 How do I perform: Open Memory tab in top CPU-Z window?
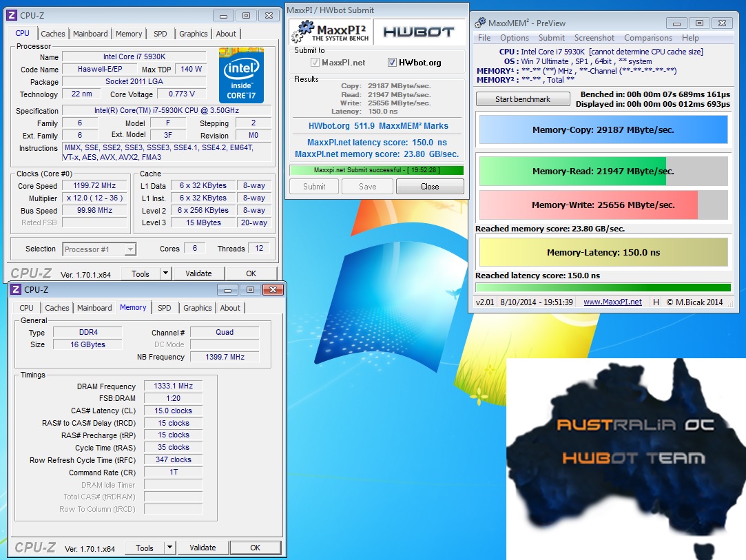[x=129, y=33]
